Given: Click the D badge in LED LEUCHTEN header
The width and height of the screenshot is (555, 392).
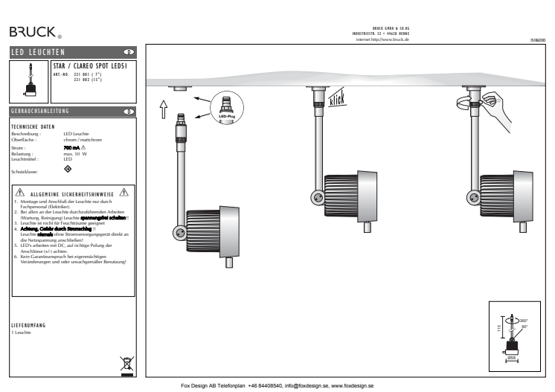Looking at the screenshot, I should click(129, 52).
